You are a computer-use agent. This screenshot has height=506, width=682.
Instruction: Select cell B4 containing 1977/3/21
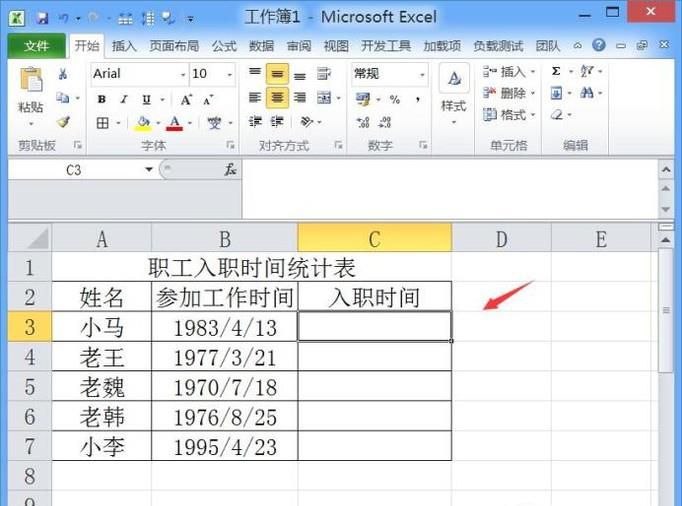click(224, 357)
